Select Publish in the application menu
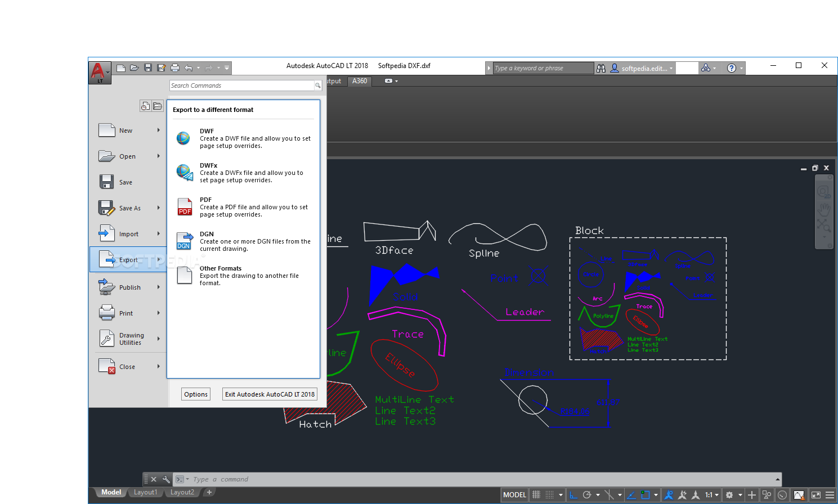Viewport: 838px width, 504px height. 129,287
